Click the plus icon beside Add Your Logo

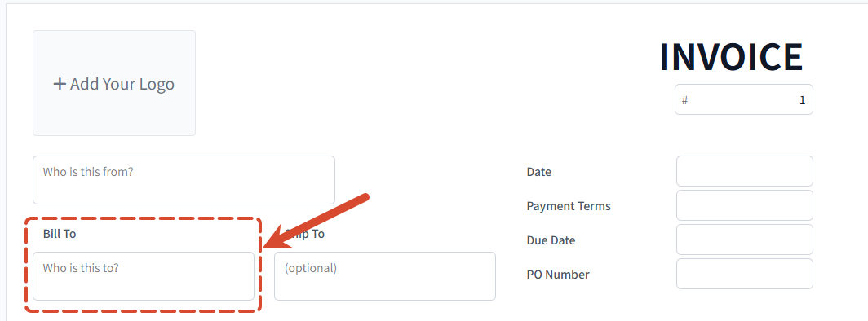pyautogui.click(x=60, y=84)
